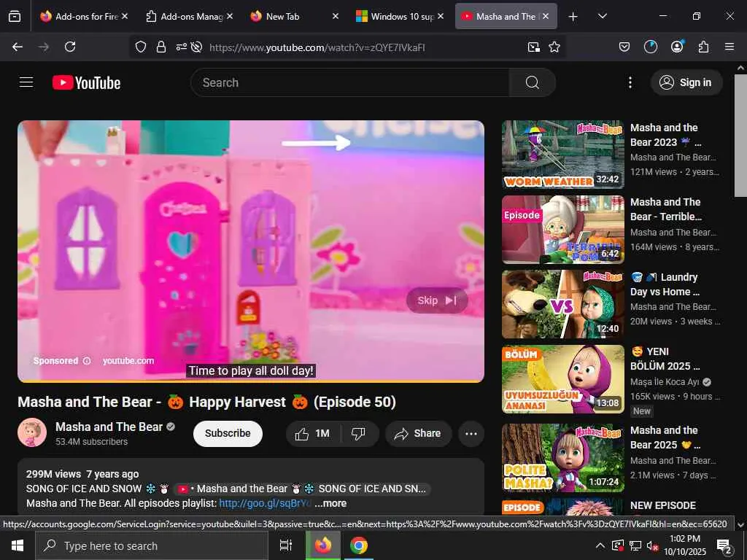The width and height of the screenshot is (747, 560).
Task: Click the ad progress bar under the video
Action: coord(251,381)
